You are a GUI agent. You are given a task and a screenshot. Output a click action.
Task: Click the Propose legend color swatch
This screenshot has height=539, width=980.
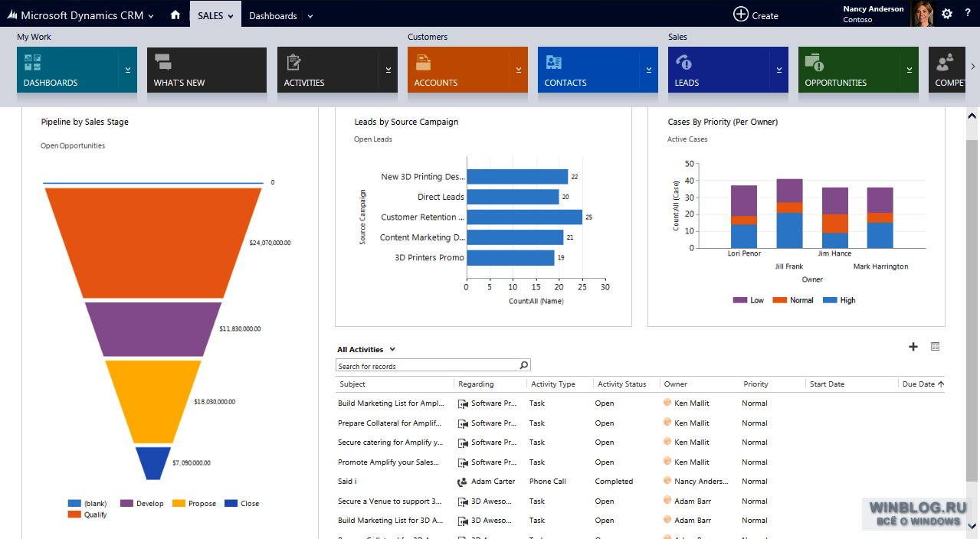point(179,504)
